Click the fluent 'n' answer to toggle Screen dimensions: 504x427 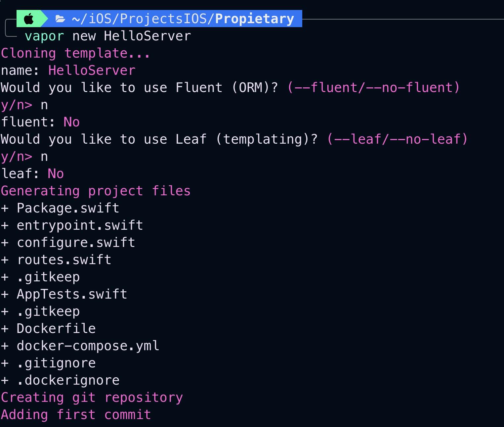click(45, 105)
